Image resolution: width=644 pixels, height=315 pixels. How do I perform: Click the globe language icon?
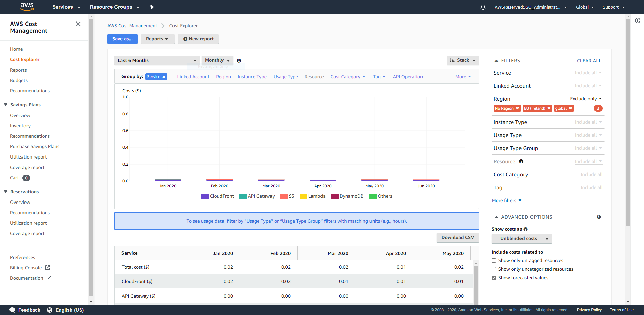(50, 310)
